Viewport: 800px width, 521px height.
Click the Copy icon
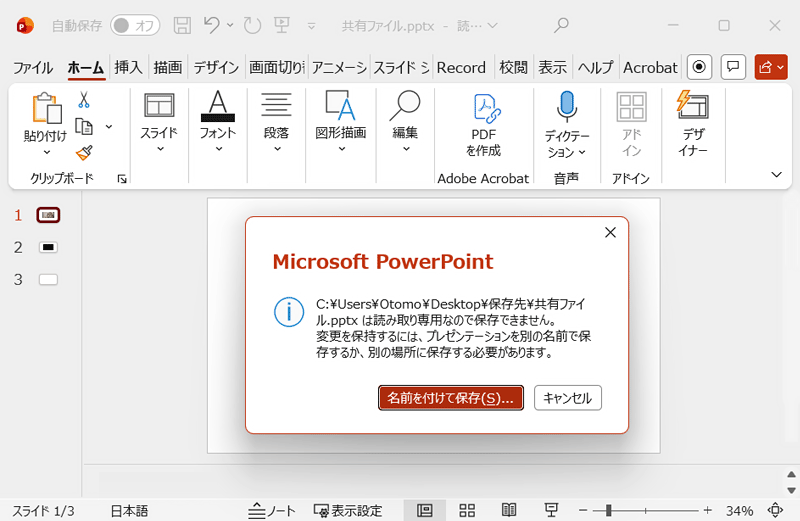point(84,127)
